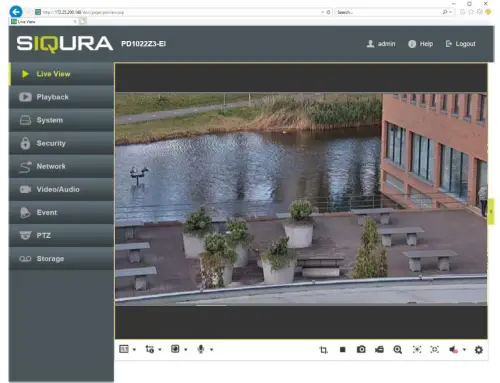Screen dimensions: 500x383
Task: Refresh page using address bar reload icon
Action: pos(328,12)
